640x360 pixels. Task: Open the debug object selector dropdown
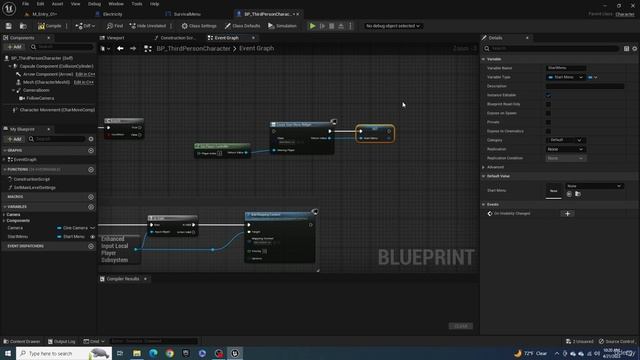[x=393, y=26]
